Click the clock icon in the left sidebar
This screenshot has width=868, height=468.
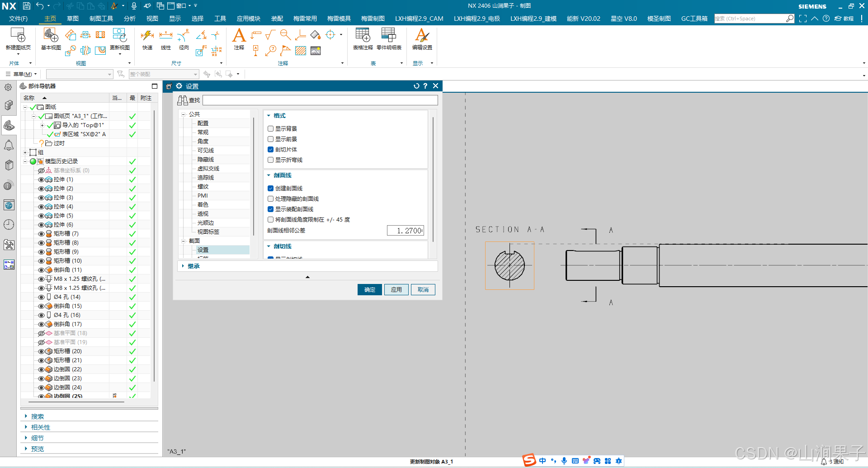9,225
